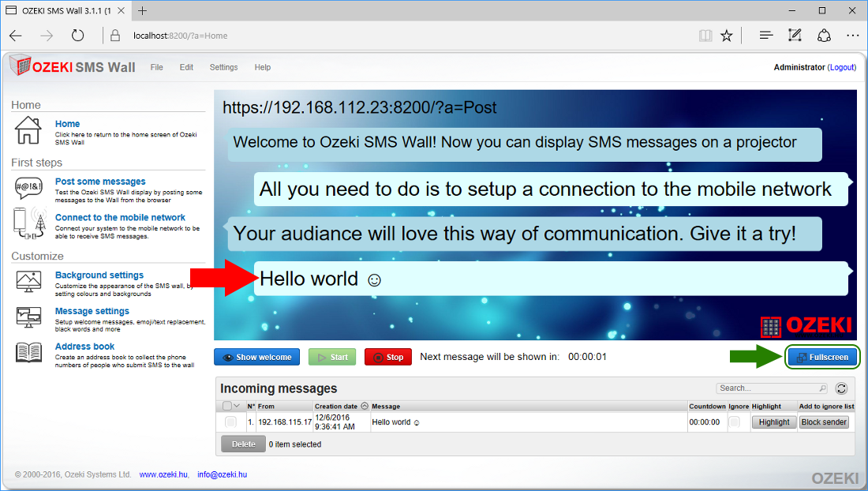Image resolution: width=868 pixels, height=491 pixels.
Task: Stop the message display
Action: [x=388, y=357]
